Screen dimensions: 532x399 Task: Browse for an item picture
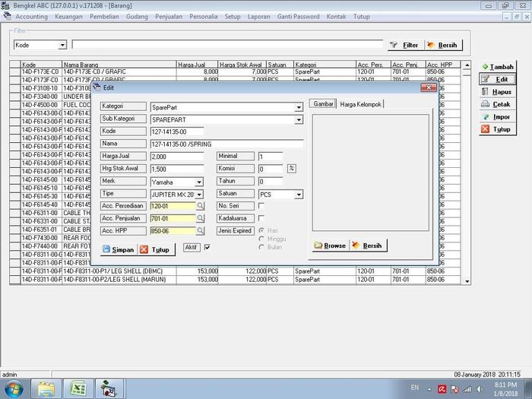(330, 245)
